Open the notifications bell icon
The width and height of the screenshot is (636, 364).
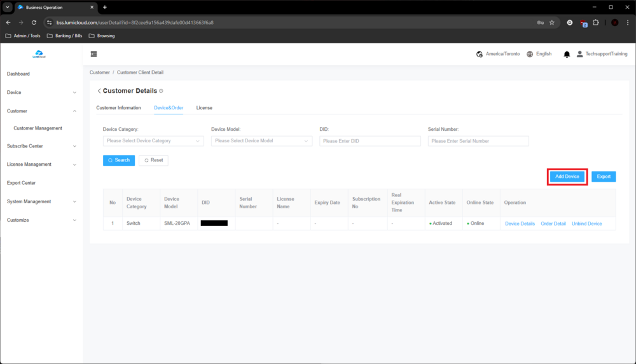pos(567,55)
